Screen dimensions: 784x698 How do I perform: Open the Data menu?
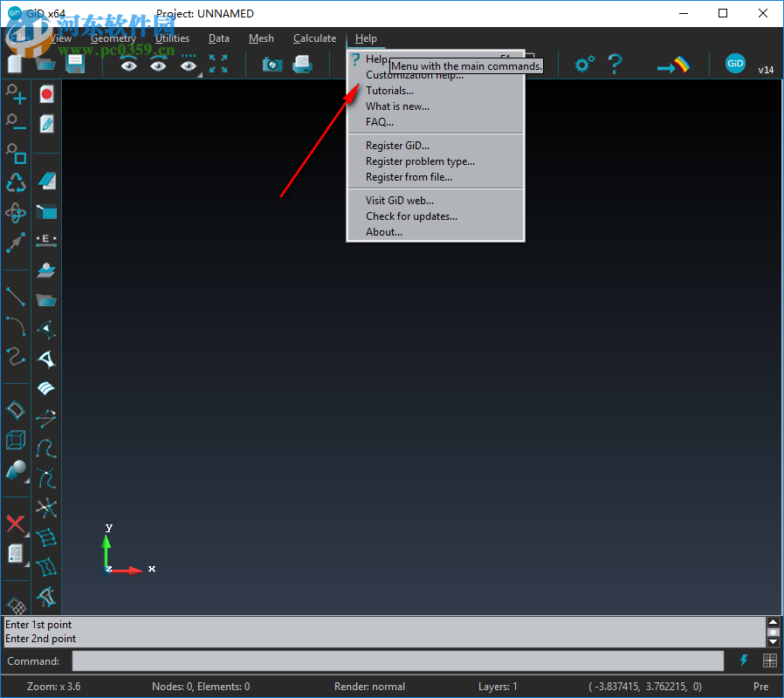[219, 38]
